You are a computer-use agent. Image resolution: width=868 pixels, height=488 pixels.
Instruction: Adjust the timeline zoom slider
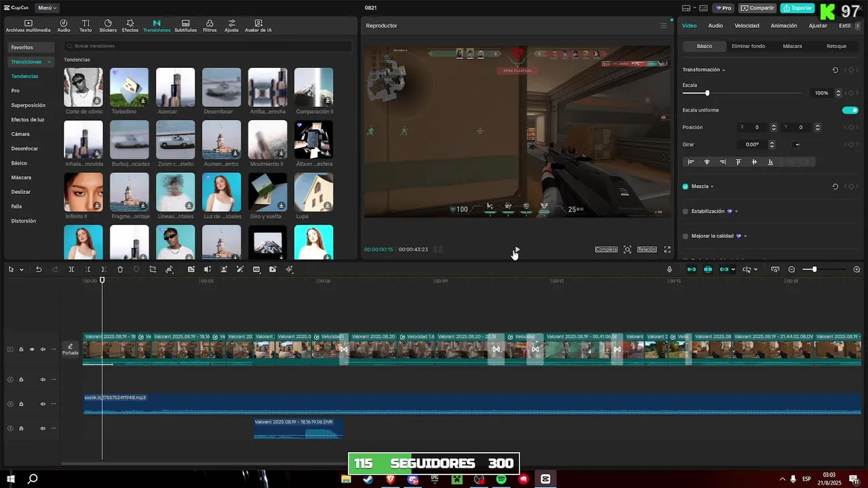824,269
